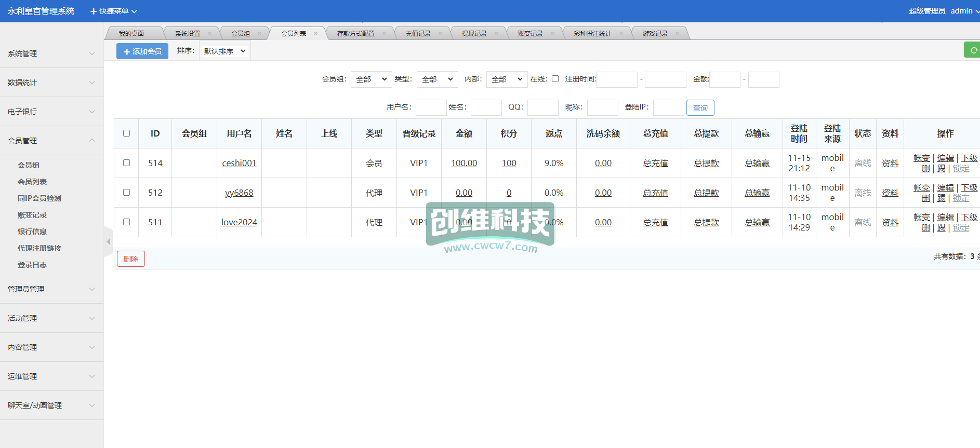The image size is (980, 448).
Task: Focus the 登陆IP search input field
Action: (x=669, y=107)
